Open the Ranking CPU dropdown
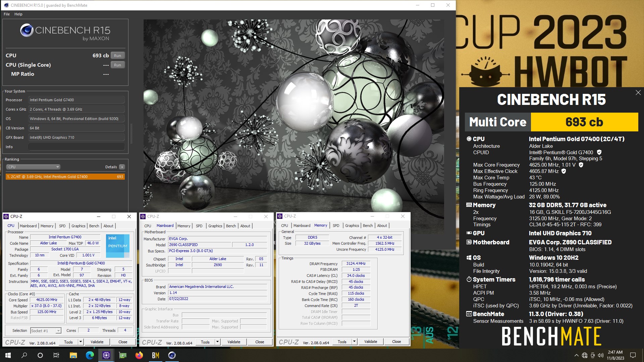The height and width of the screenshot is (362, 644). 33,167
